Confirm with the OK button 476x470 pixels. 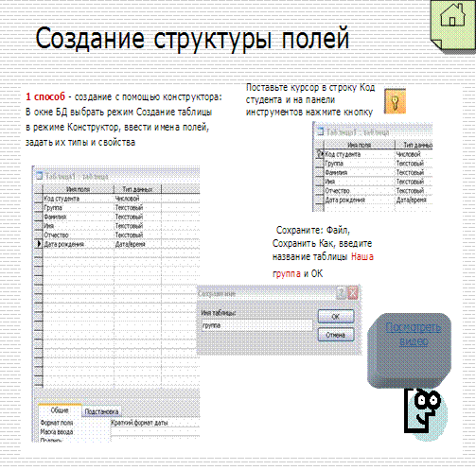point(336,317)
